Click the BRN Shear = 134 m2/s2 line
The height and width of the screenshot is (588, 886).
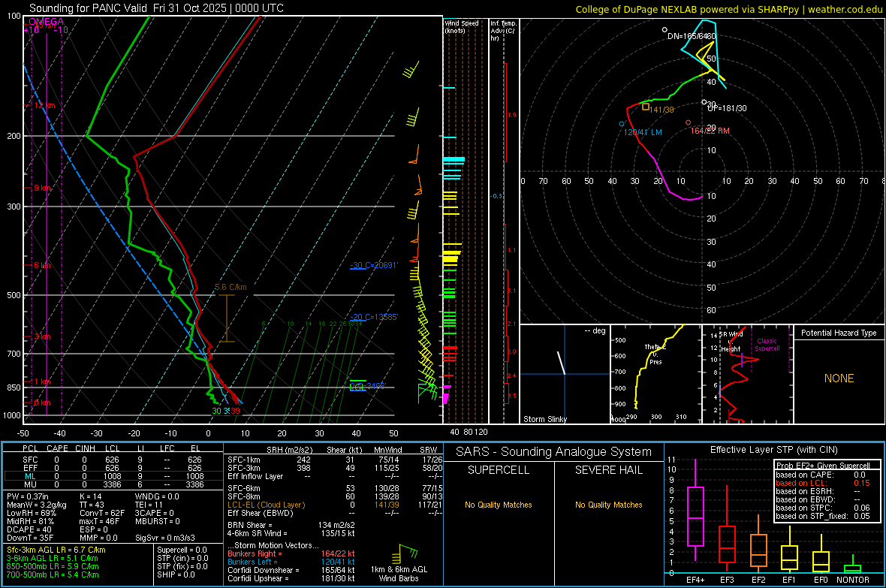point(291,525)
